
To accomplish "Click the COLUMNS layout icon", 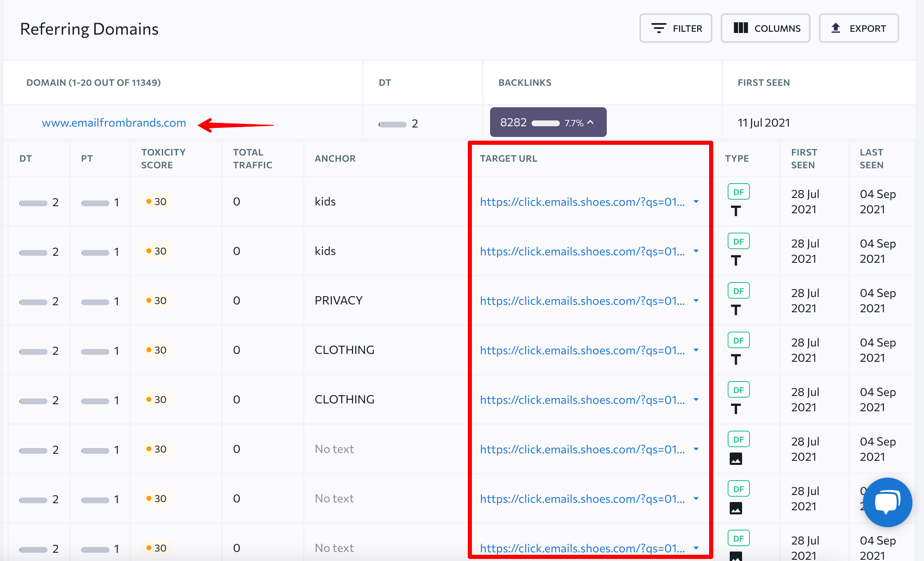I will [x=740, y=28].
